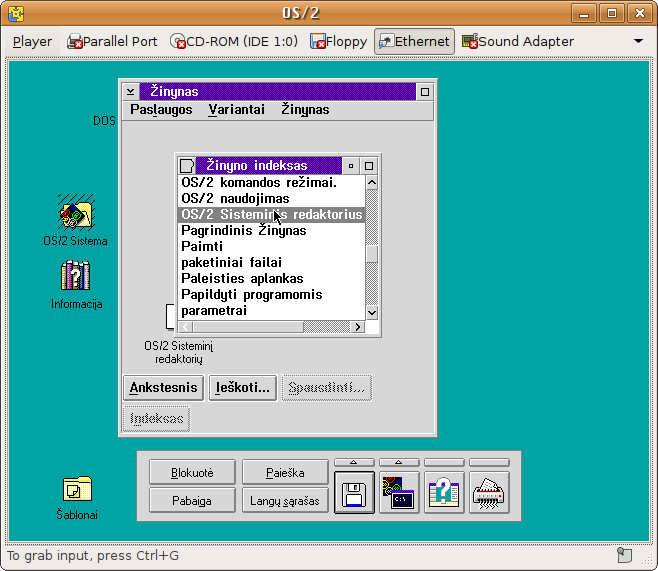658x571 pixels.
Task: Click the OS/2 player window icon in title bar
Action: (x=16, y=14)
